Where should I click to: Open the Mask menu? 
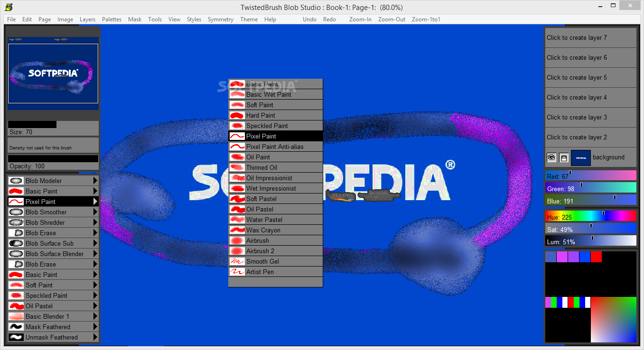point(135,19)
